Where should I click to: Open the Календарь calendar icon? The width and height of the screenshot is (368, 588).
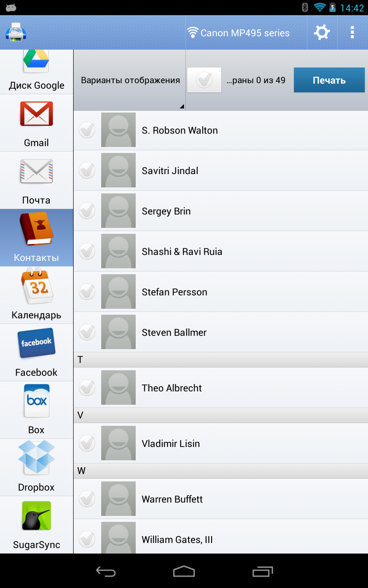(36, 286)
